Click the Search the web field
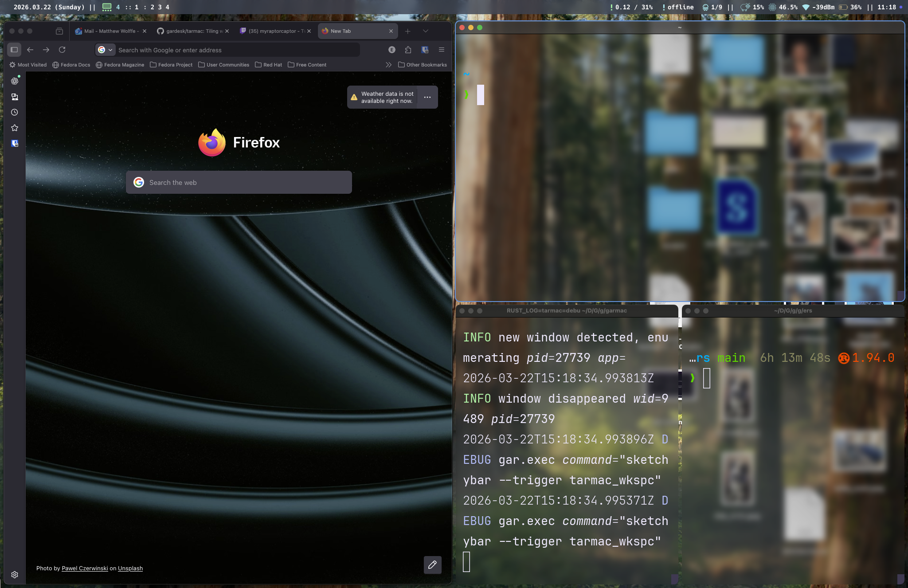Screen dimensions: 908x588 (x=239, y=182)
